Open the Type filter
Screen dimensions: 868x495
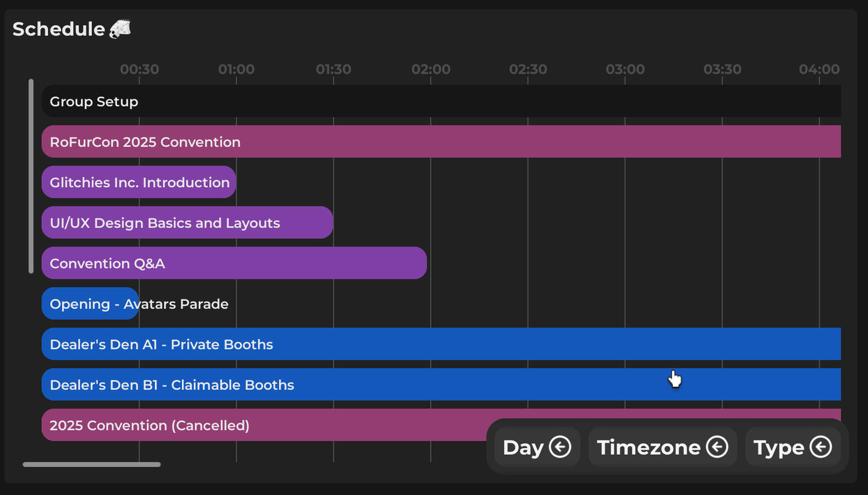(792, 447)
